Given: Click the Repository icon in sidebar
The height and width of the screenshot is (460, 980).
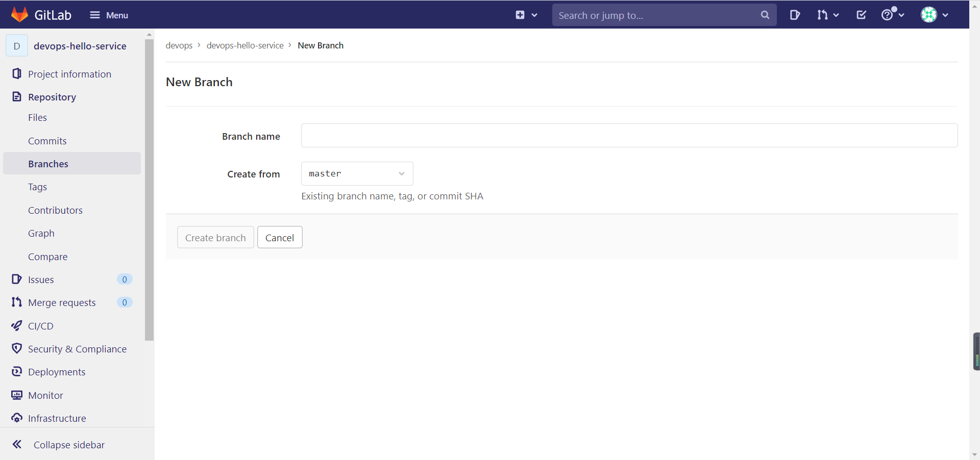Looking at the screenshot, I should 17,97.
